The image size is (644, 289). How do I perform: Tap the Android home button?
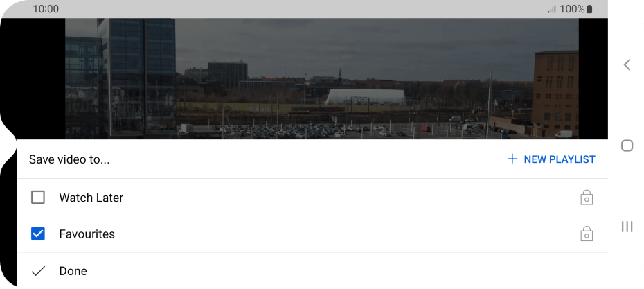627,146
